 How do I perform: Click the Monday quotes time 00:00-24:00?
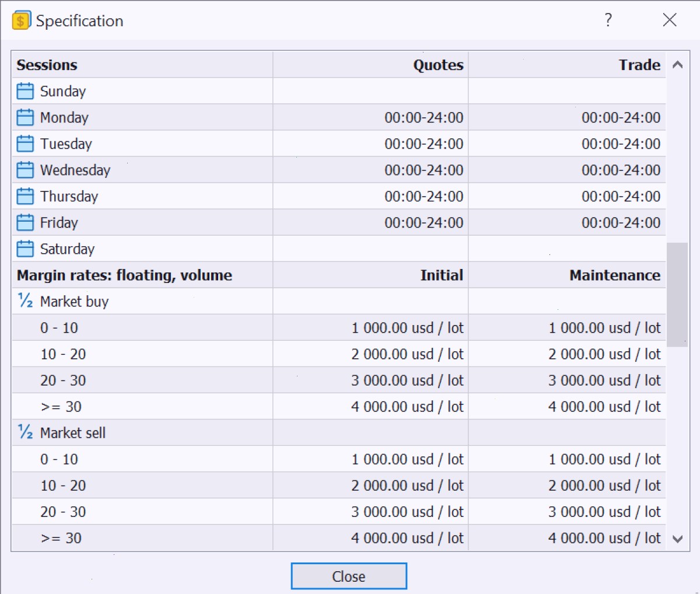click(424, 117)
